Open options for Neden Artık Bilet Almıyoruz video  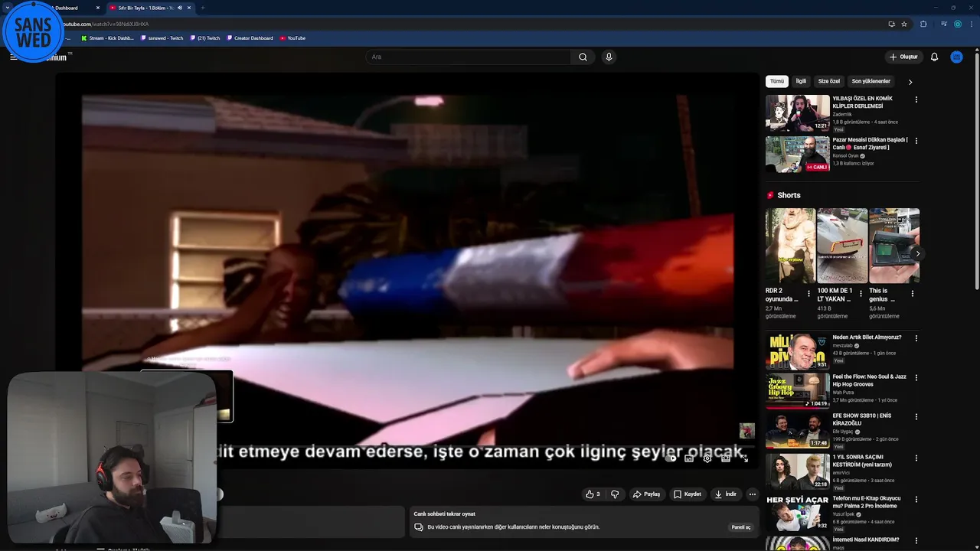pyautogui.click(x=916, y=338)
